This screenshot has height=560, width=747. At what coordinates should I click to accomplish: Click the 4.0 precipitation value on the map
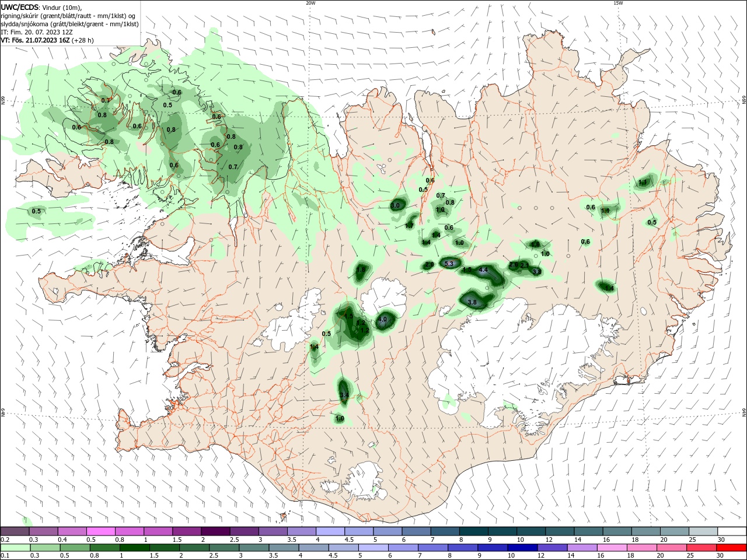pos(383,320)
